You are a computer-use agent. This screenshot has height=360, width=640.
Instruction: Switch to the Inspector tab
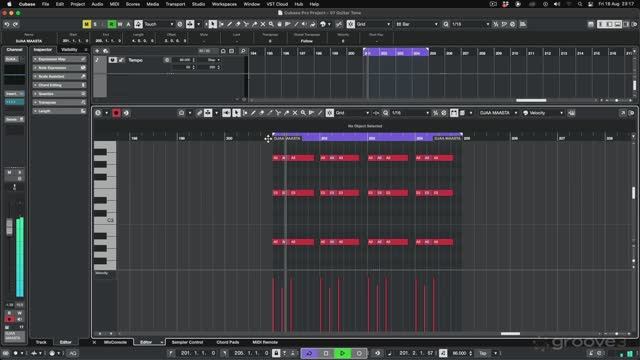tap(42, 50)
